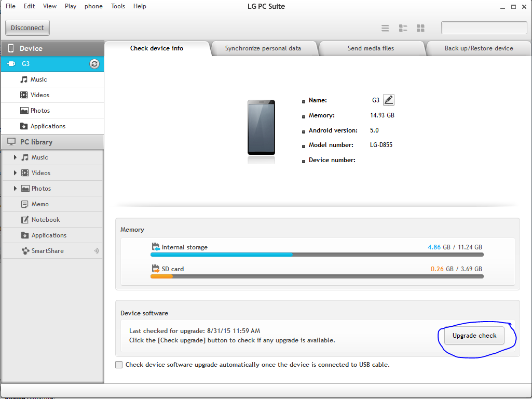Open the Tools menu
The image size is (532, 399).
(118, 6)
